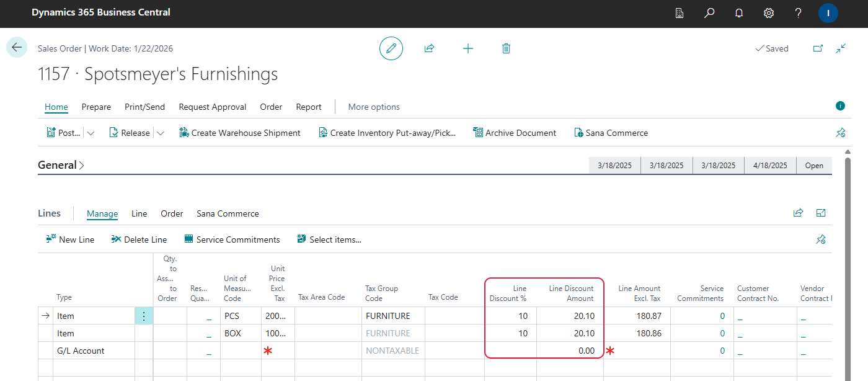
Task: Expand the General section
Action: click(61, 165)
